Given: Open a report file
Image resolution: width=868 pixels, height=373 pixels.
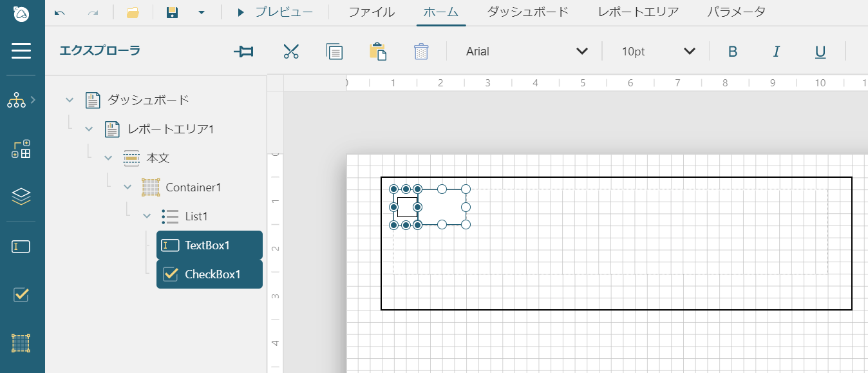Looking at the screenshot, I should pos(133,12).
